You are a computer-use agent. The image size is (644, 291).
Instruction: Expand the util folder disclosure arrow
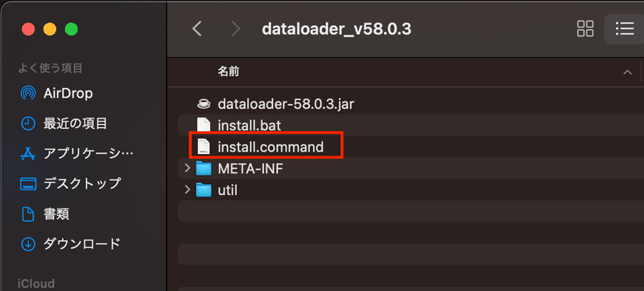point(188,190)
